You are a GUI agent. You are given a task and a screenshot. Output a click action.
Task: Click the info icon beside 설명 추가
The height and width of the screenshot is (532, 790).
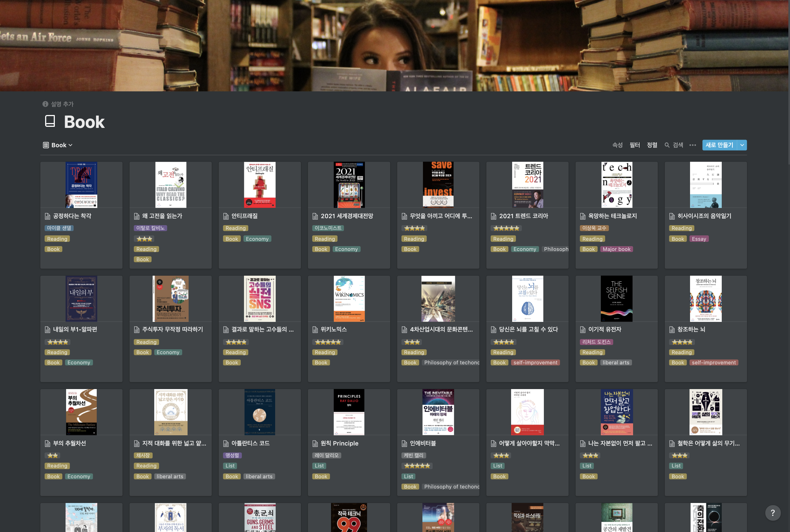pyautogui.click(x=45, y=104)
